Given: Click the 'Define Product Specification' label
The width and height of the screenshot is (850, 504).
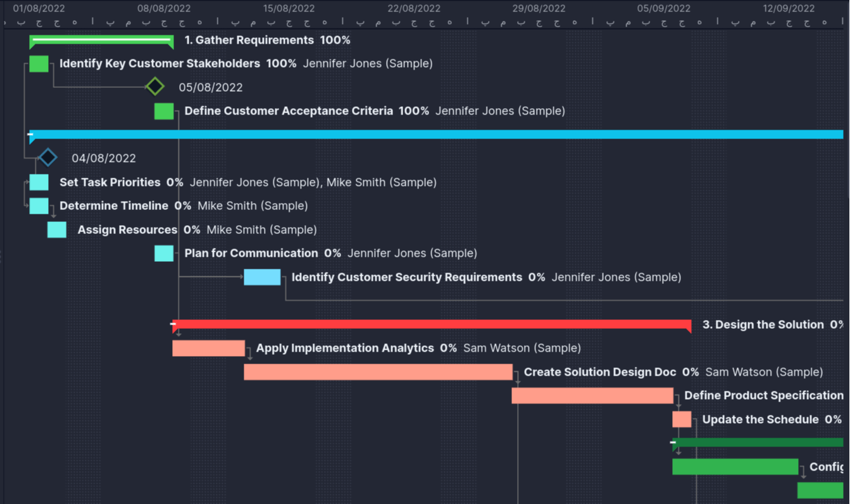Looking at the screenshot, I should pos(764,395).
